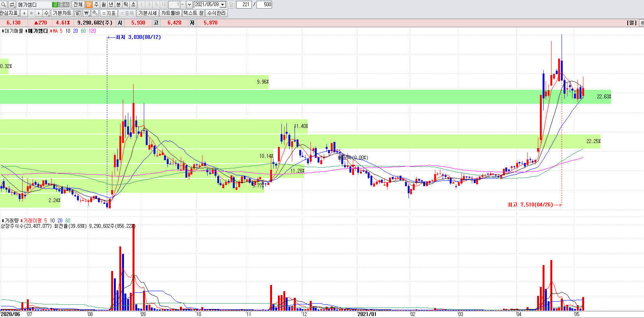The image size is (644, 318).
Task: Click the 당 button
Action: pos(231,5)
